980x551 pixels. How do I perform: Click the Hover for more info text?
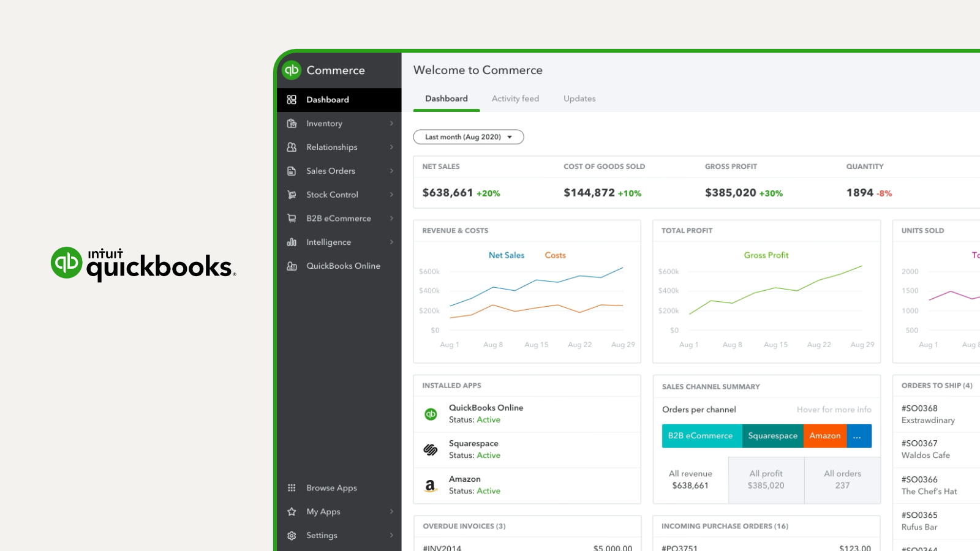coord(834,410)
